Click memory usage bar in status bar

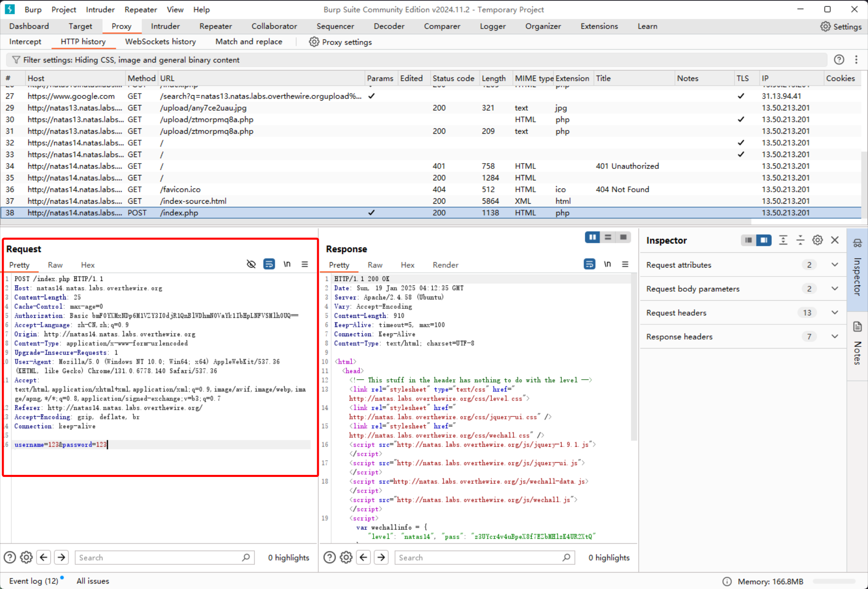point(834,581)
